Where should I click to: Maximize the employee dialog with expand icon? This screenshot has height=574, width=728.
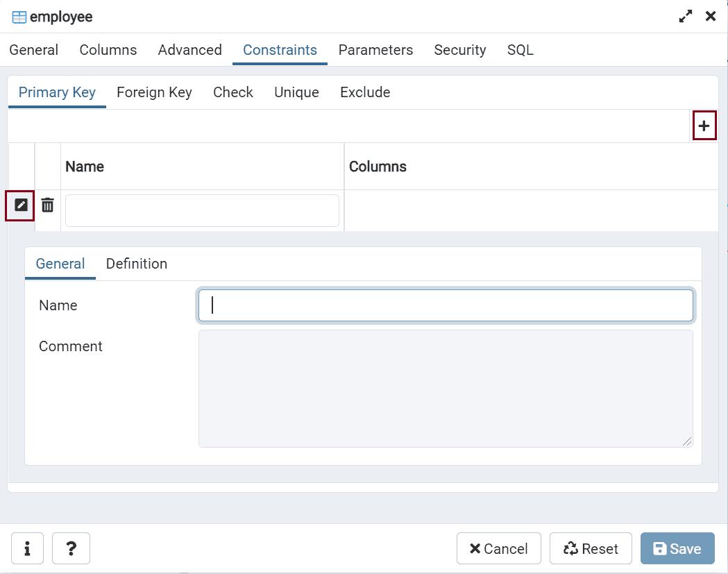(686, 17)
